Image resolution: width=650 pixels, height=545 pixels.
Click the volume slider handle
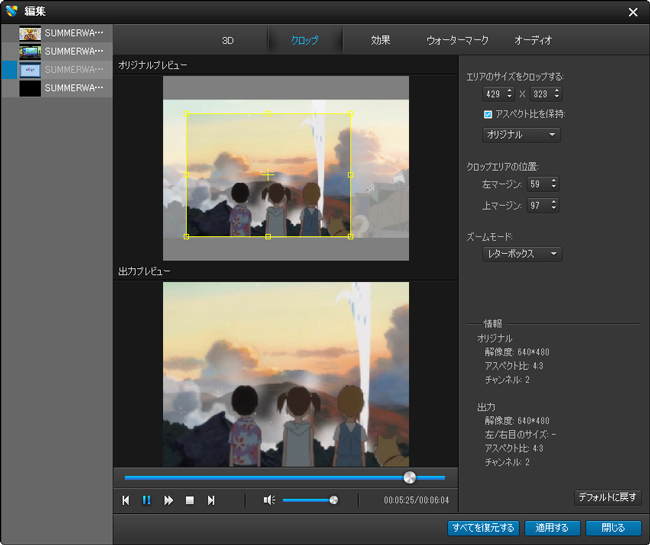click(334, 500)
